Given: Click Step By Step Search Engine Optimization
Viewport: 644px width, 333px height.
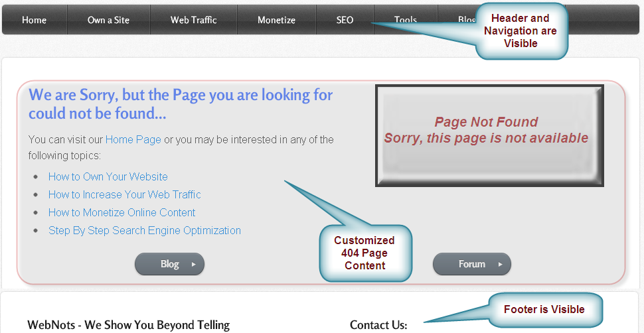Looking at the screenshot, I should (144, 230).
